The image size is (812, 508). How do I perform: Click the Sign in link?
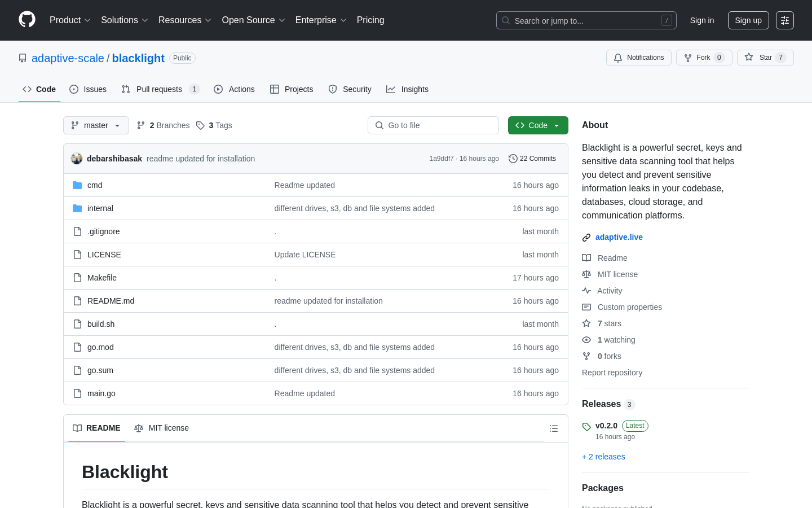(x=702, y=20)
